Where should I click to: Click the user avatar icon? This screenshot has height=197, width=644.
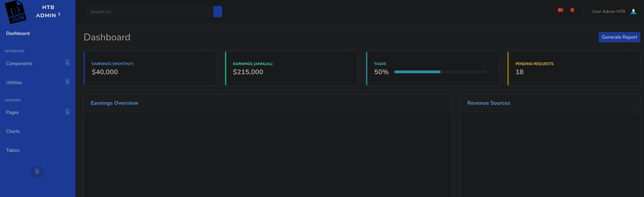coord(633,12)
